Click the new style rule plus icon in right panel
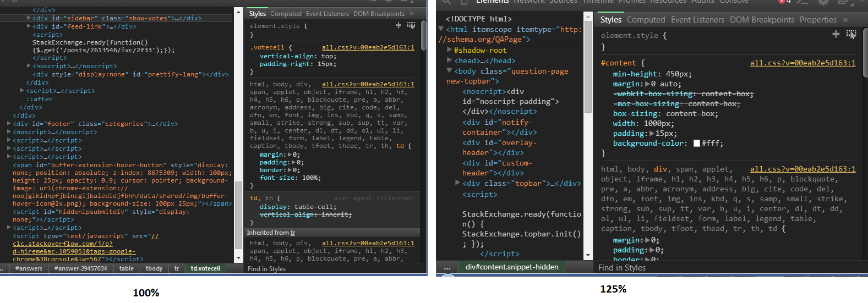The image size is (868, 303). tap(836, 34)
